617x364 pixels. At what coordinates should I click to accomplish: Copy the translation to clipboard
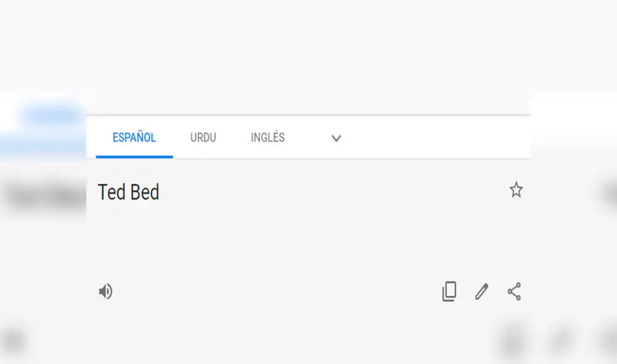(449, 291)
